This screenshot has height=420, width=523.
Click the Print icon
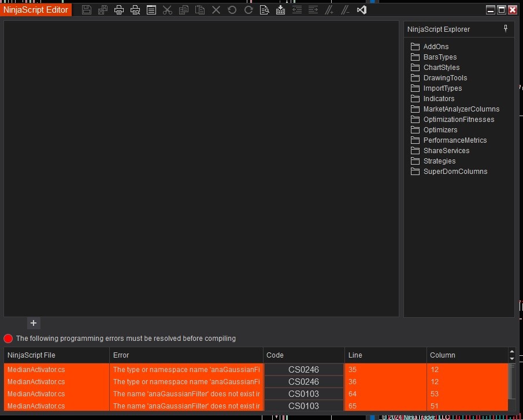pos(119,10)
